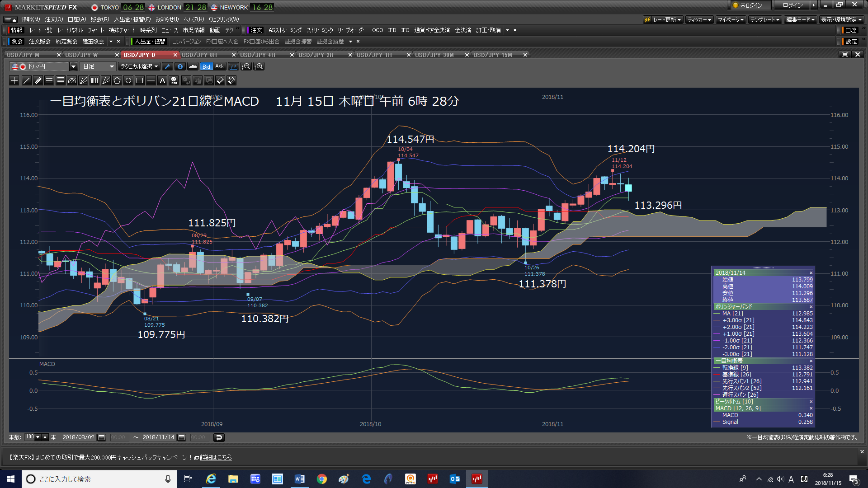Select the text annotation A tool
868x488 pixels.
(x=162, y=80)
